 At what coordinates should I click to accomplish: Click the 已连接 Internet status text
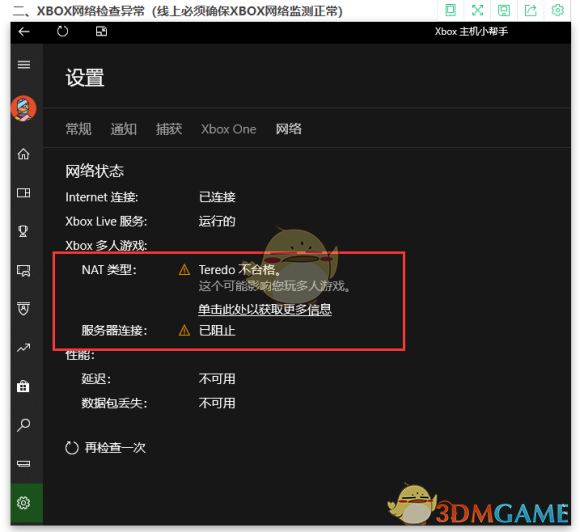pyautogui.click(x=217, y=197)
